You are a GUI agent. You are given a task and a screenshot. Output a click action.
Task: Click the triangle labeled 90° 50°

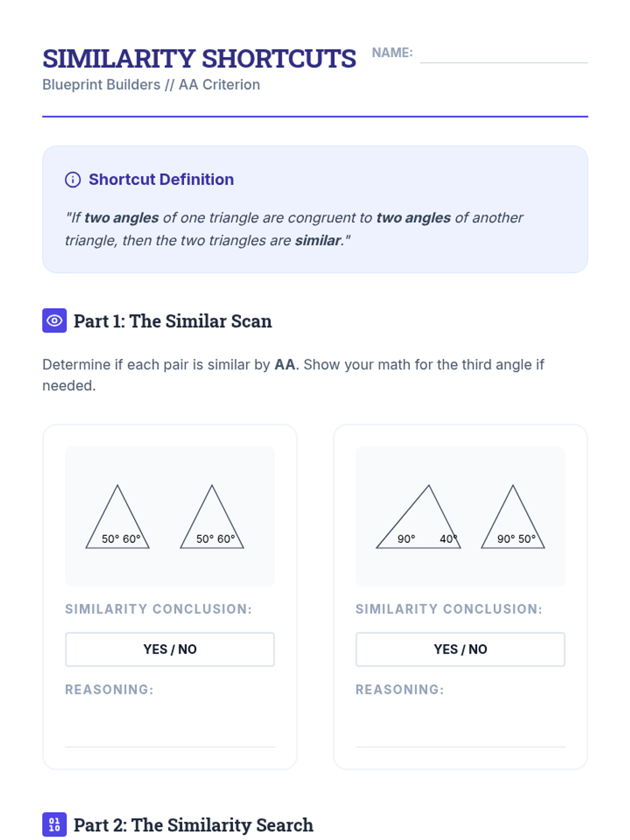tap(513, 517)
